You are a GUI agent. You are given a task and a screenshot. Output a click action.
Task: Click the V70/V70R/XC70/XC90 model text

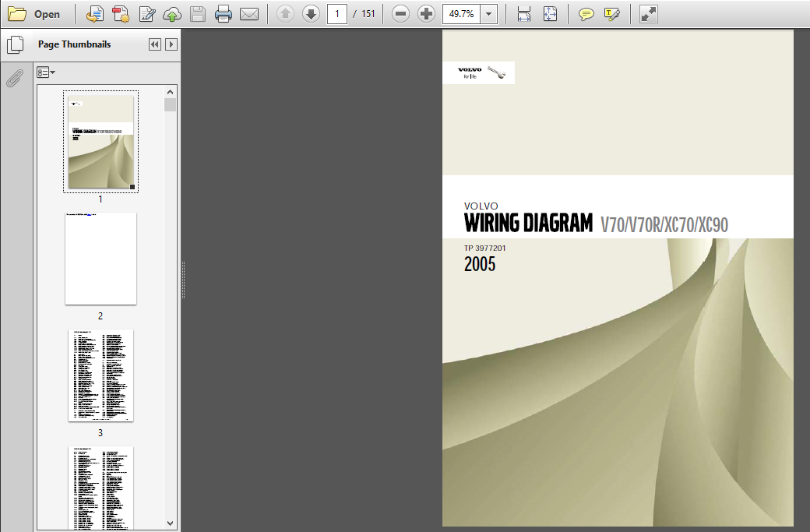point(664,224)
